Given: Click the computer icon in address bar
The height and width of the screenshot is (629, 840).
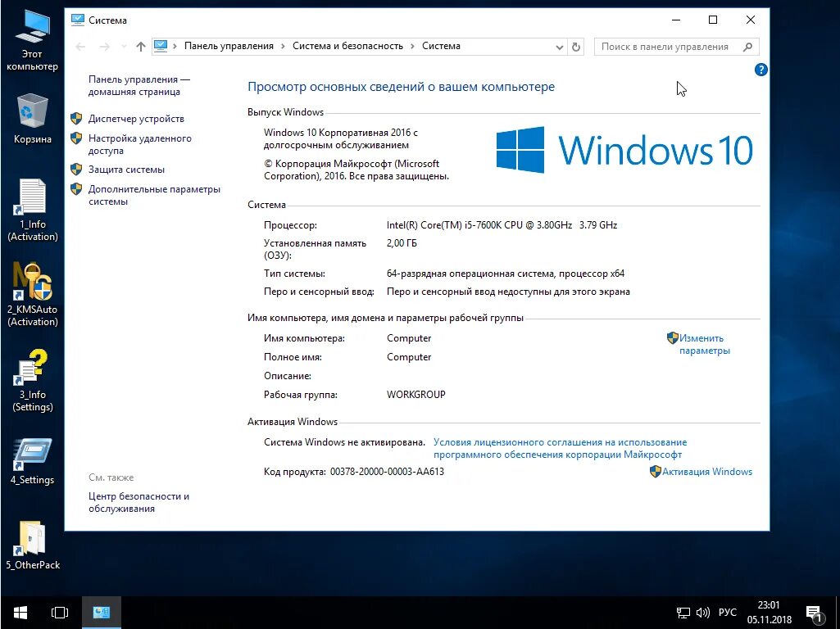Looking at the screenshot, I should pyautogui.click(x=161, y=46).
